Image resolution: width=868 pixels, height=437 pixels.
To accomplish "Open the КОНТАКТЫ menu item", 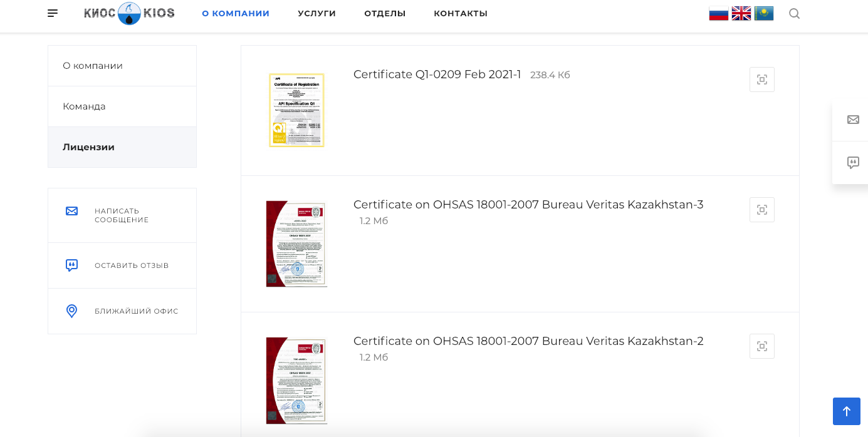I will 461,13.
